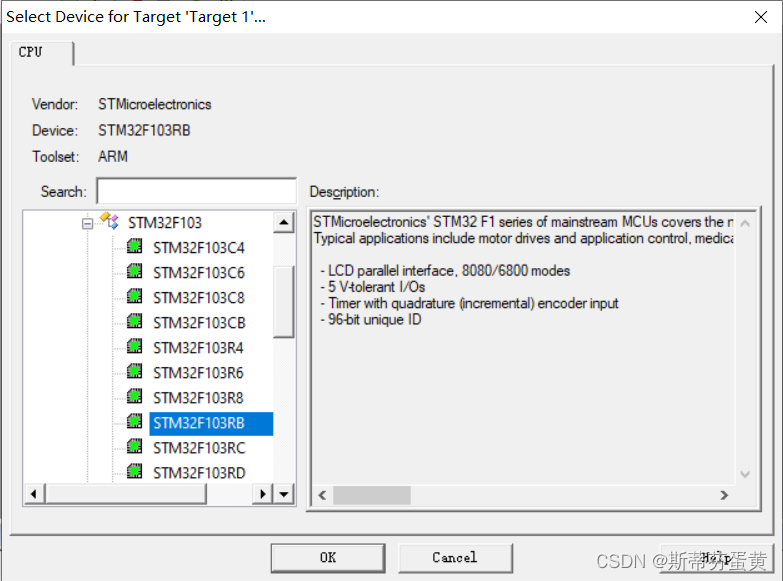Click the device Search input field
783x581 pixels.
click(197, 191)
